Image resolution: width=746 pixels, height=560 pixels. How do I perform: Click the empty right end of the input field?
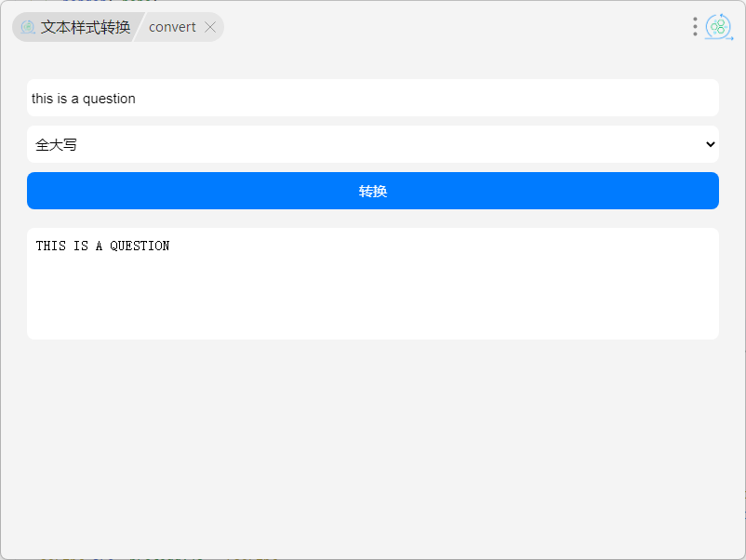click(651, 98)
